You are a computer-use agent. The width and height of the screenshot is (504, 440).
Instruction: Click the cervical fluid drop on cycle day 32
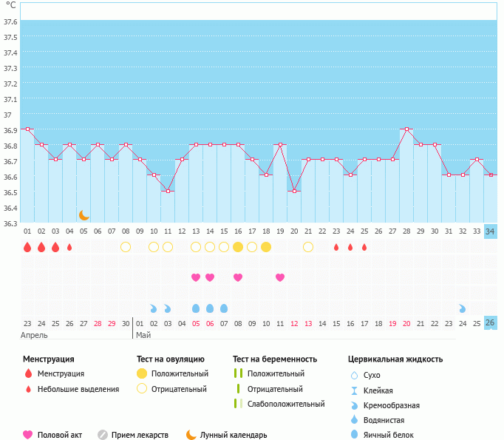pos(463,308)
